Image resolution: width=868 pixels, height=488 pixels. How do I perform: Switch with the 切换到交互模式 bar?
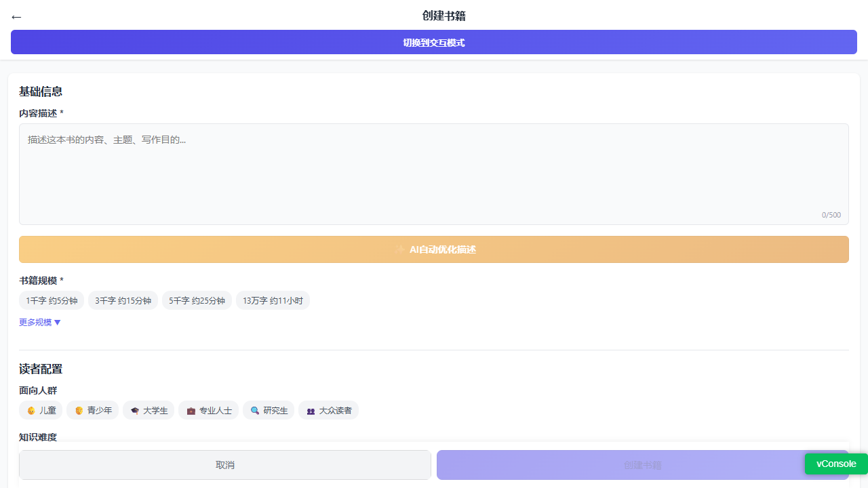(x=434, y=42)
